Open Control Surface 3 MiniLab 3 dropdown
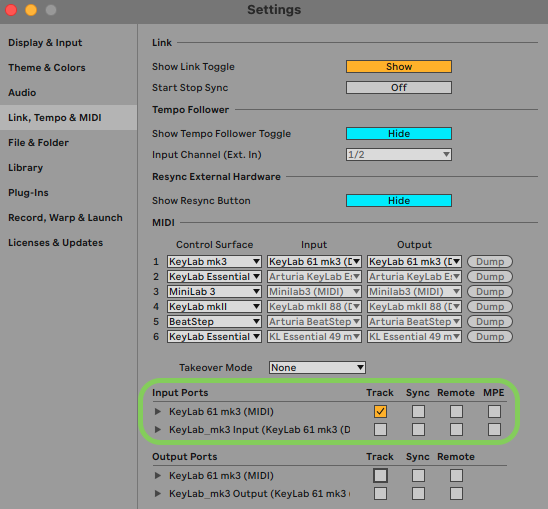The image size is (548, 509). point(214,292)
